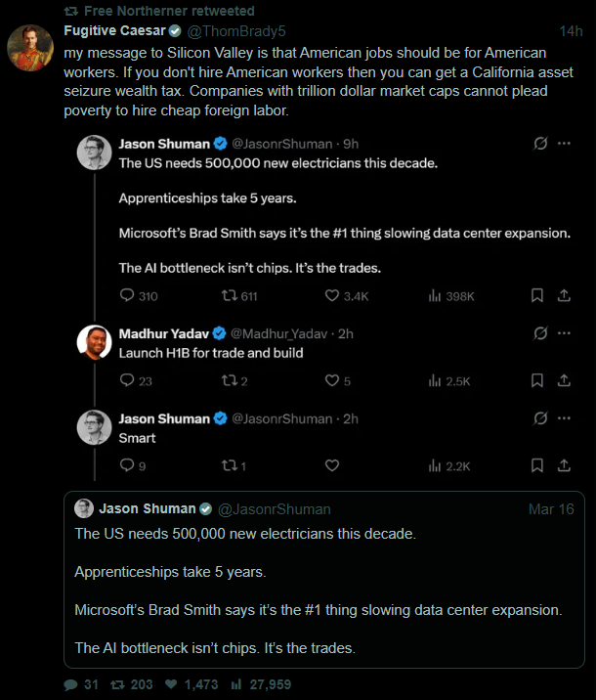Open more menu on Jason Shuman's 9h tweet
This screenshot has width=596, height=700.
(x=564, y=144)
